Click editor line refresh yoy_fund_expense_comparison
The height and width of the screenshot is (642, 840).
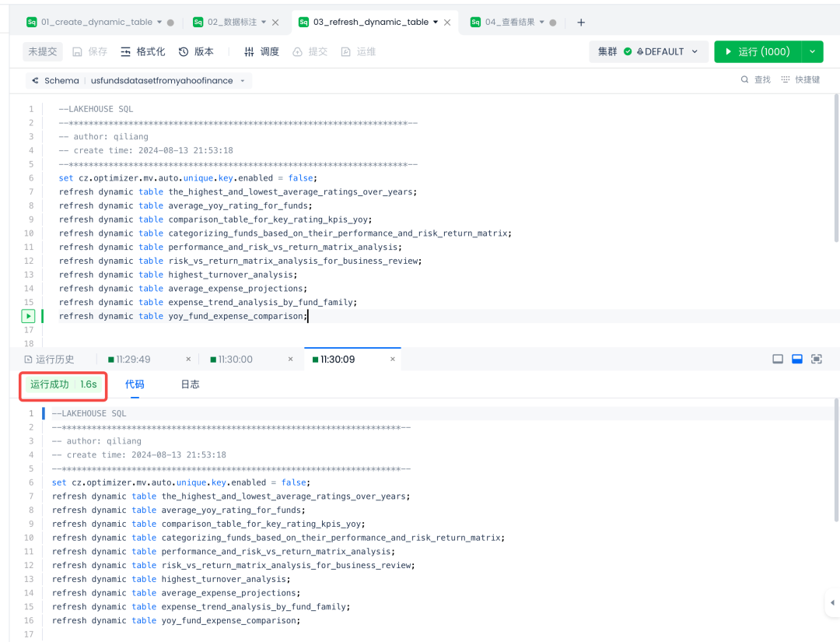[184, 316]
